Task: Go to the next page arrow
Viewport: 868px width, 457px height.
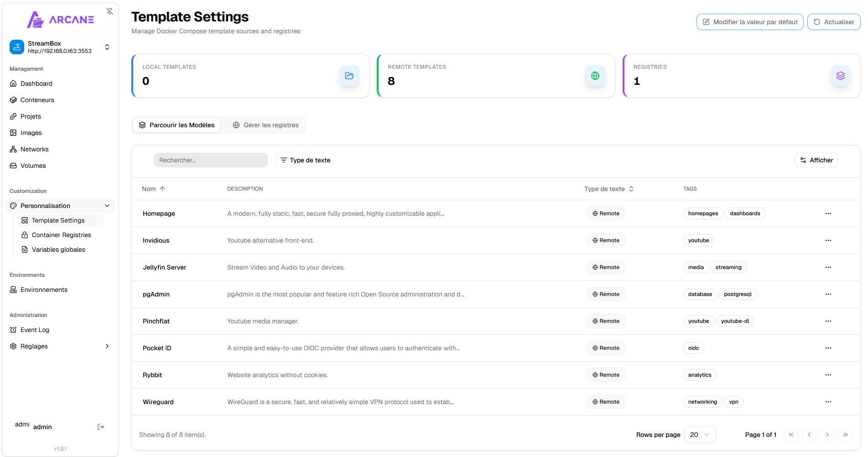Action: pyautogui.click(x=827, y=435)
